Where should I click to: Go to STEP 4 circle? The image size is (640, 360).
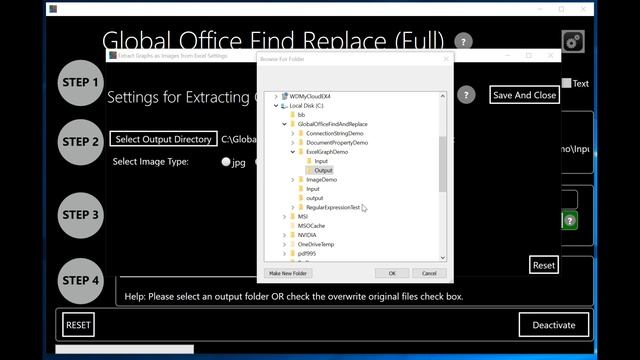[x=80, y=281]
